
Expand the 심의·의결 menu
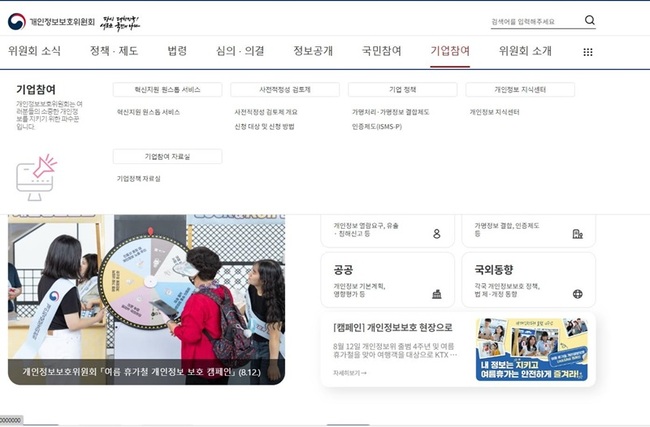(240, 51)
